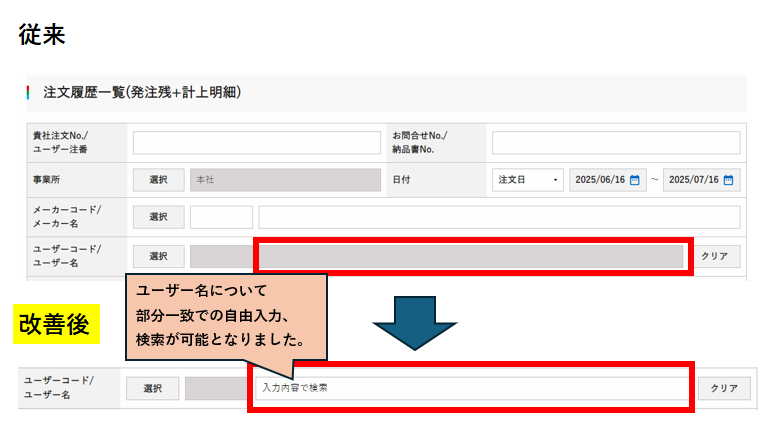Click the maker code short input field
The height and width of the screenshot is (436, 775).
[221, 217]
